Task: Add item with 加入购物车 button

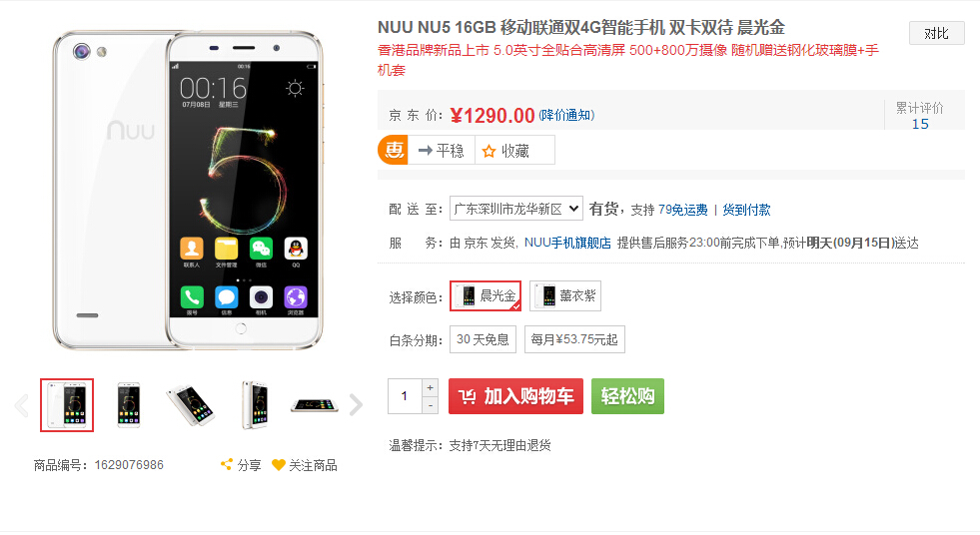Action: (515, 396)
